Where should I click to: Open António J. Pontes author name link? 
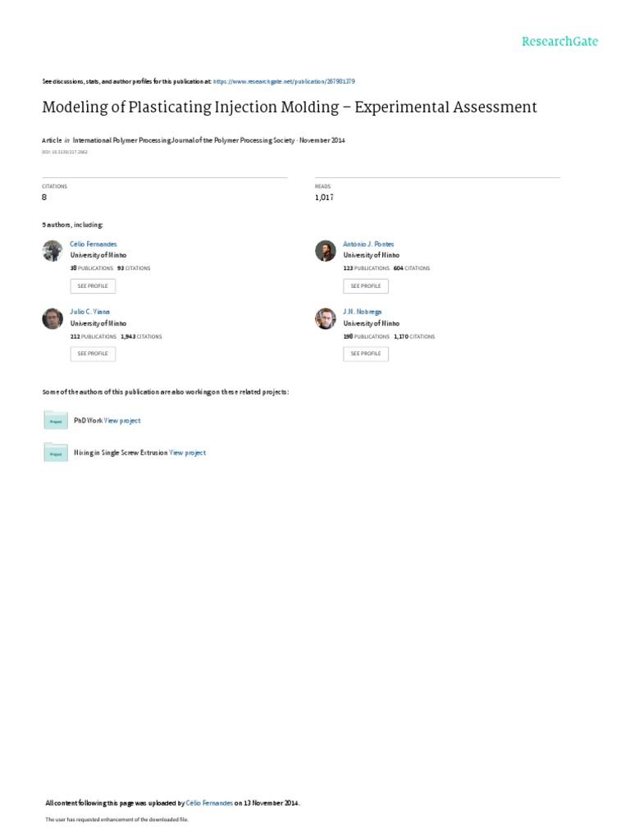[x=368, y=244]
